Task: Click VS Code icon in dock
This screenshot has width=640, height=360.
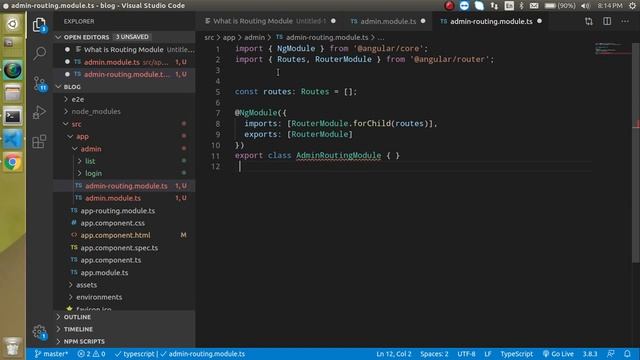Action: 13,140
